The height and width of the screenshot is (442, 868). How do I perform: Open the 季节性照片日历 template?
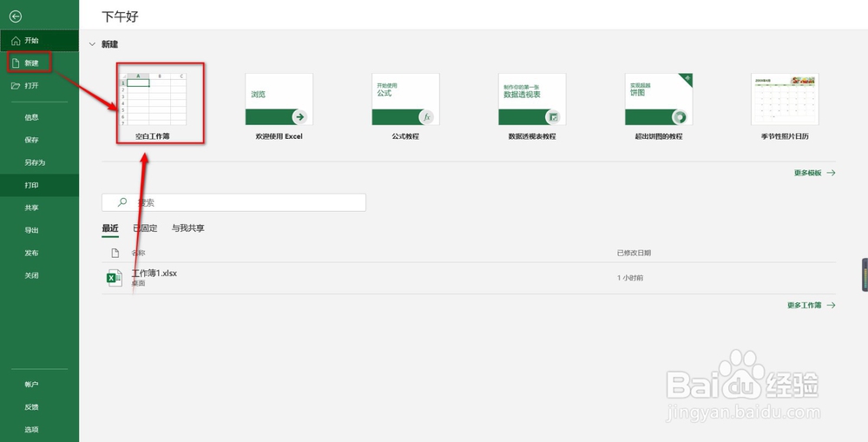click(785, 106)
